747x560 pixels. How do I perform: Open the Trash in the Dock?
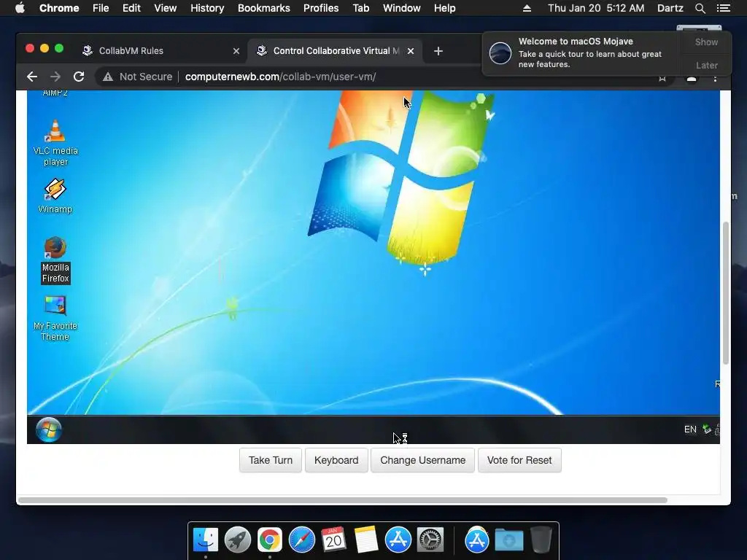click(x=541, y=540)
